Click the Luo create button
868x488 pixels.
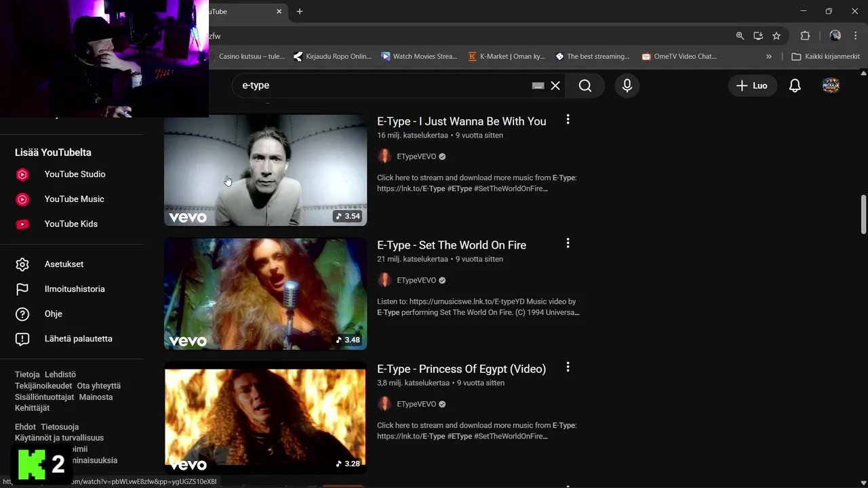[753, 85]
